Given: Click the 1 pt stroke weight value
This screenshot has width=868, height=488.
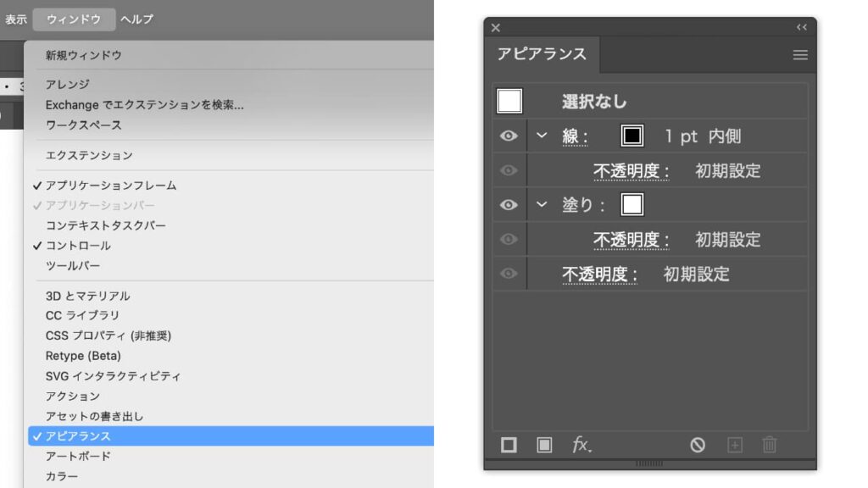Looking at the screenshot, I should point(681,136).
